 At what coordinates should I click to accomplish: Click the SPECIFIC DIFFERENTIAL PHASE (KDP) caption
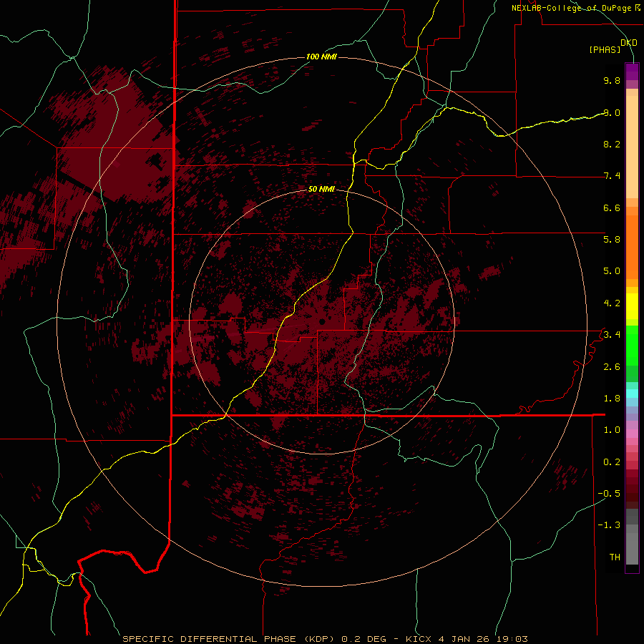pyautogui.click(x=228, y=639)
